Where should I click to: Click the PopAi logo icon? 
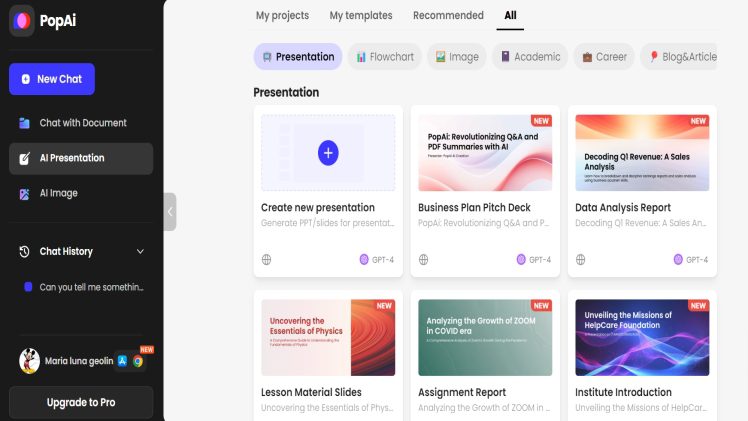tap(22, 20)
